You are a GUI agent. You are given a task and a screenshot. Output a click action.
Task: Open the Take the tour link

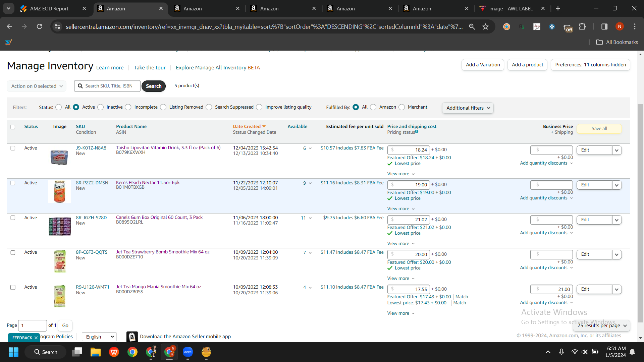tap(150, 68)
